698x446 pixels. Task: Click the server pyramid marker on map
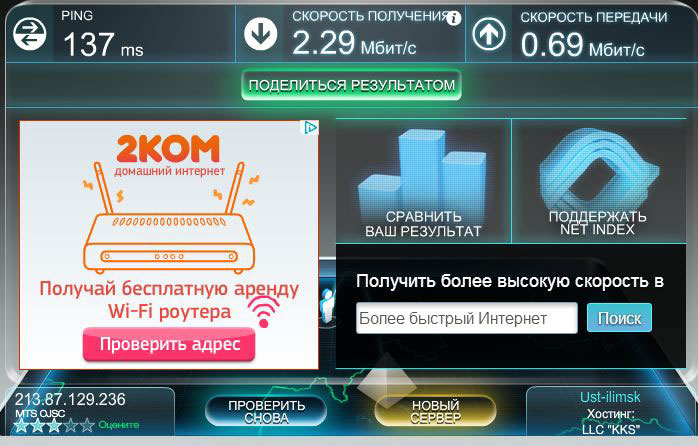[x=386, y=381]
